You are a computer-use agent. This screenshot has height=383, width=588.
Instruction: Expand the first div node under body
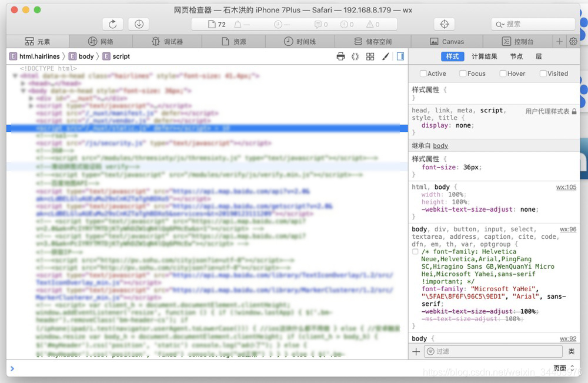[31, 98]
